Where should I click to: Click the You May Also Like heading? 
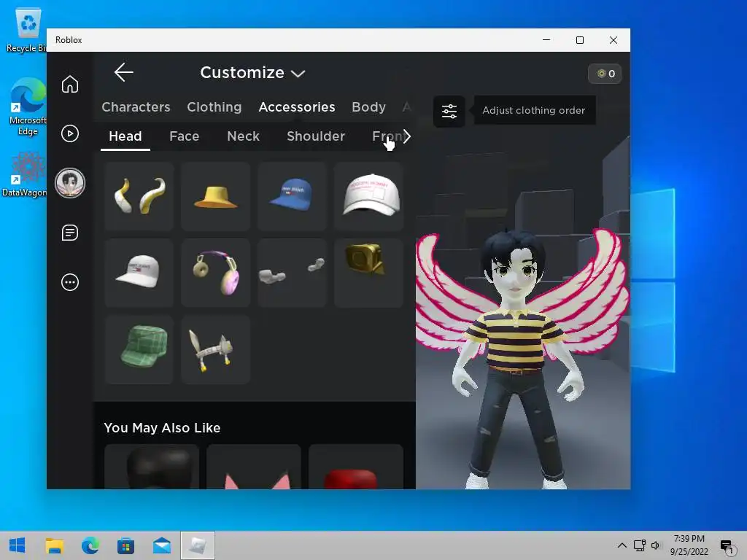click(x=162, y=427)
